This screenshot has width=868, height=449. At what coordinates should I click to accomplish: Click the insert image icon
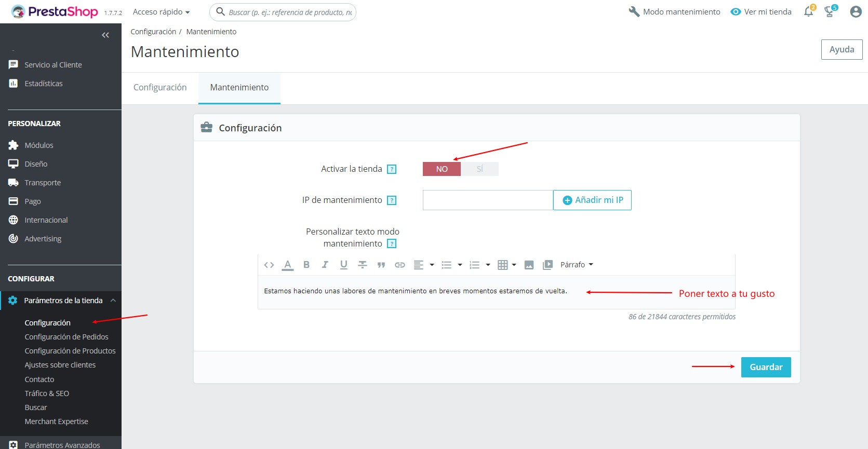(529, 265)
